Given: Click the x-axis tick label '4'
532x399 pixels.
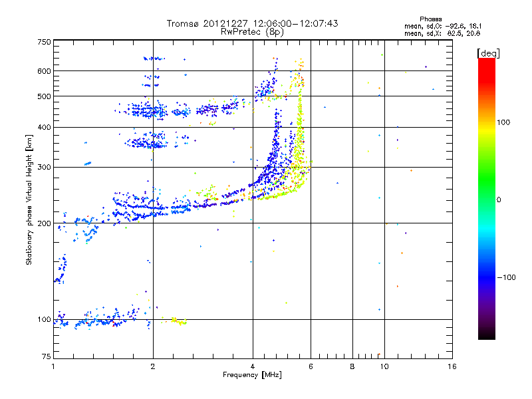Looking at the screenshot, I should click(x=253, y=366).
